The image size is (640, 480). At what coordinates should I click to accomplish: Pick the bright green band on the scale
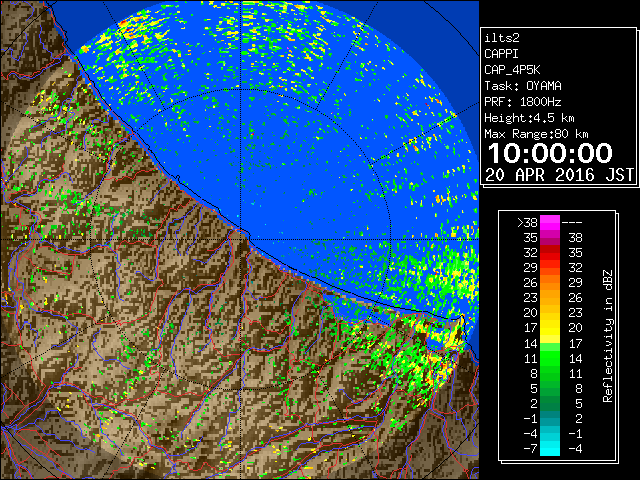[x=550, y=358]
